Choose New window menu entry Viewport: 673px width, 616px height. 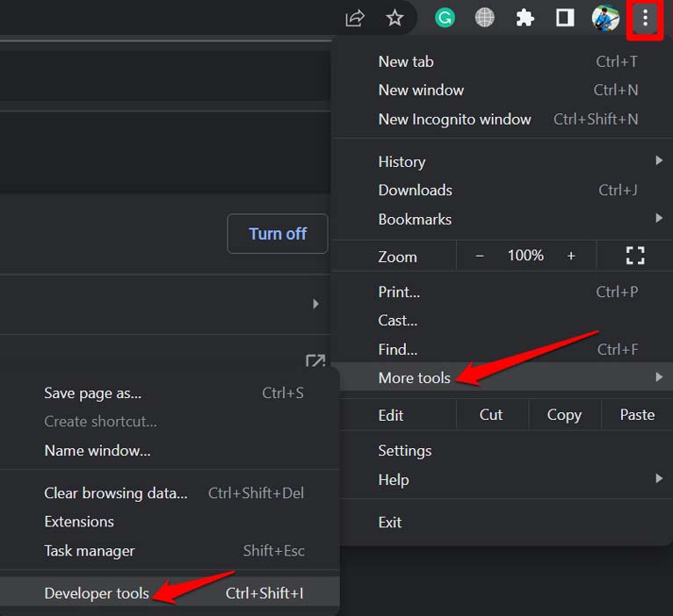click(x=503, y=91)
